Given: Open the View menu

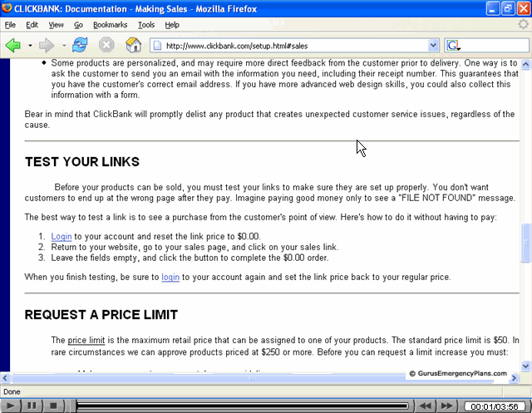Looking at the screenshot, I should (56, 25).
